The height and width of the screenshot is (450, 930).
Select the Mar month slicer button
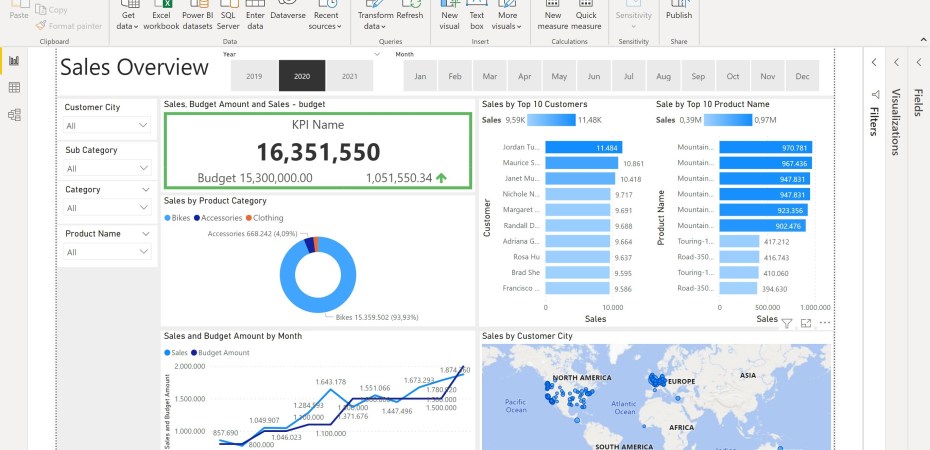[489, 76]
